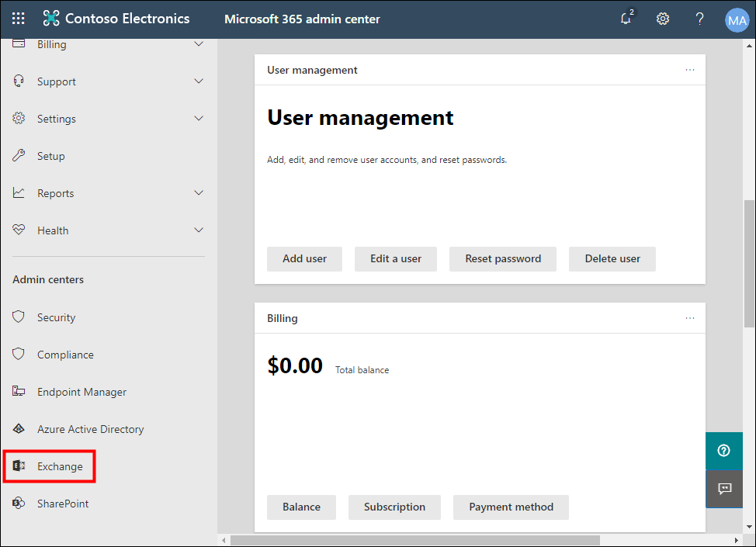Expand the Reports navigation chevron
Screen dimensions: 756x547
tap(199, 192)
